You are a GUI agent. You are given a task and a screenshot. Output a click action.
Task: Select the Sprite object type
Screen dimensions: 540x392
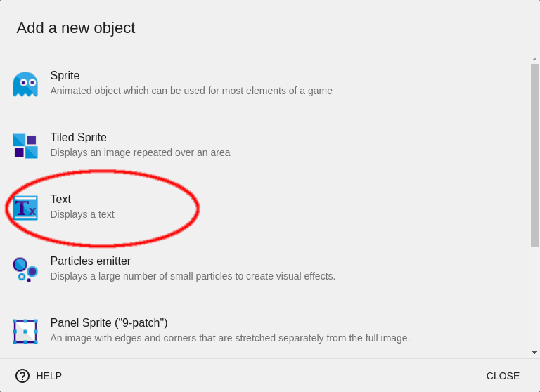click(x=65, y=76)
